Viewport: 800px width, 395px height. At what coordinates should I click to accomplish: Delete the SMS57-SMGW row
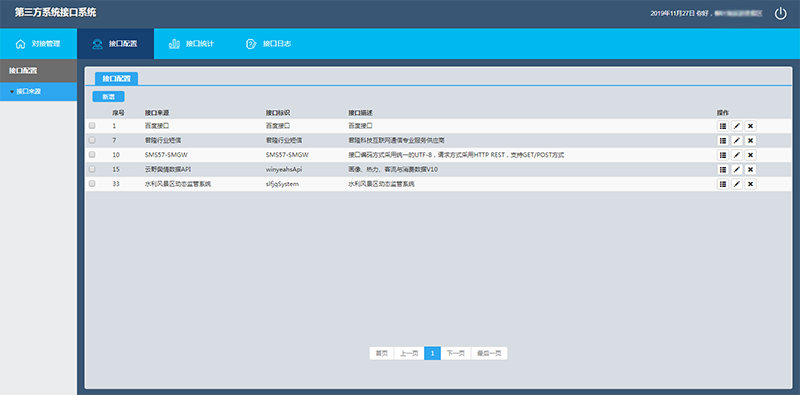(x=750, y=155)
